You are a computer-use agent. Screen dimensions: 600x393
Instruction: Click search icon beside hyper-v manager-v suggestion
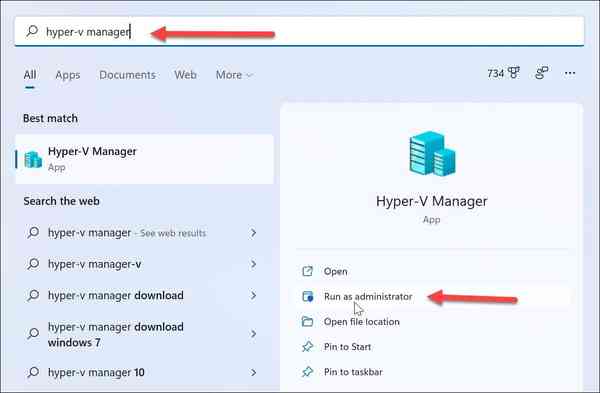pos(33,264)
